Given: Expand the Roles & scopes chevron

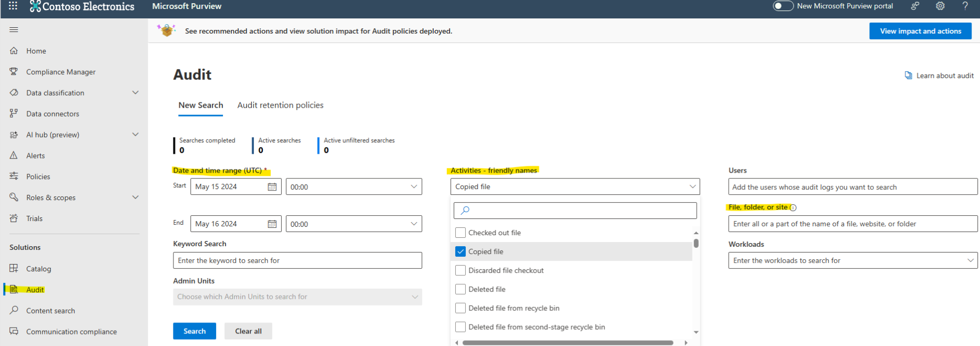Looking at the screenshot, I should coord(135,197).
